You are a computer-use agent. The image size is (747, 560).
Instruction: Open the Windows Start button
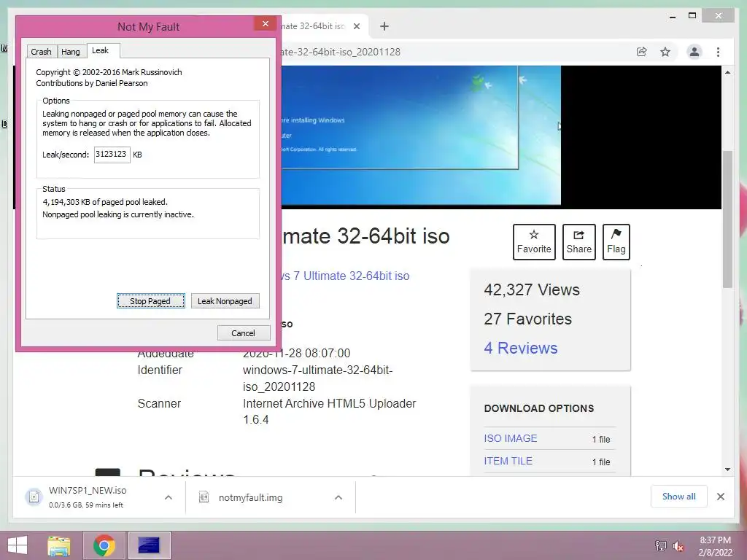click(18, 545)
